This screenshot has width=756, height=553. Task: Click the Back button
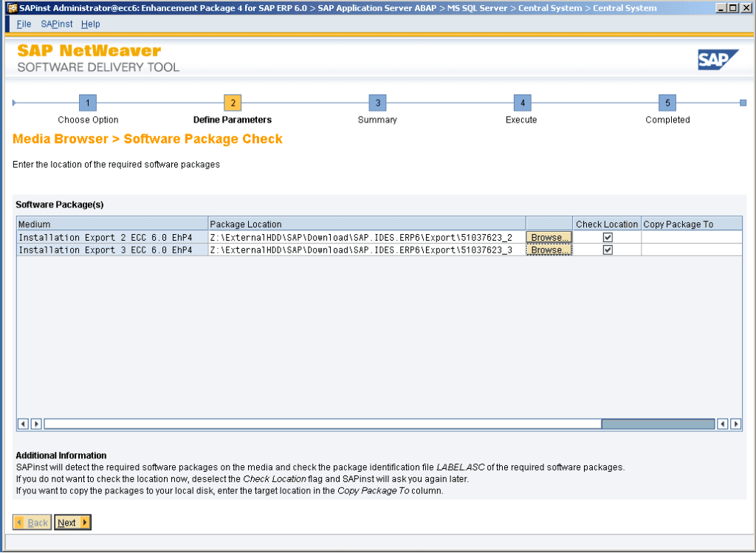32,523
